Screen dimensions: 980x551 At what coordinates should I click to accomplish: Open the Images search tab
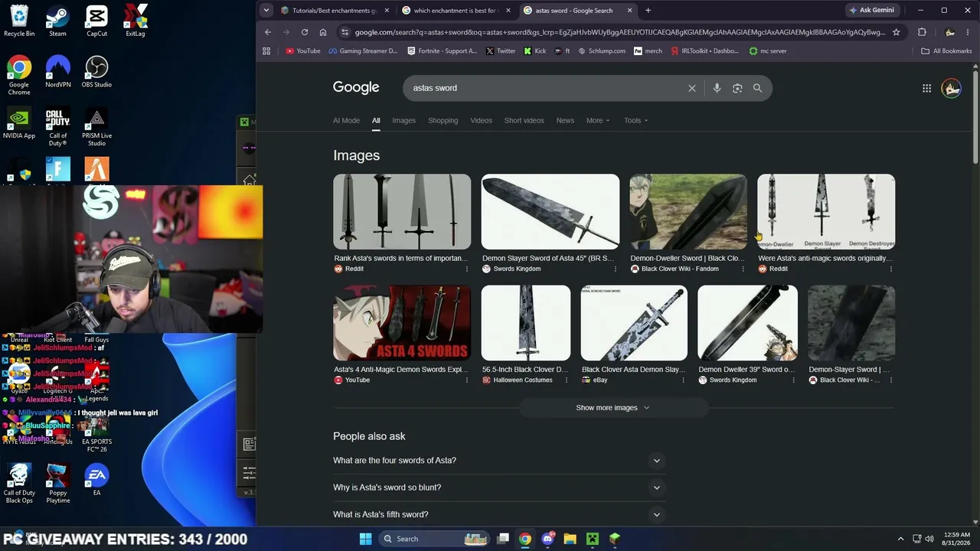pyautogui.click(x=403, y=120)
